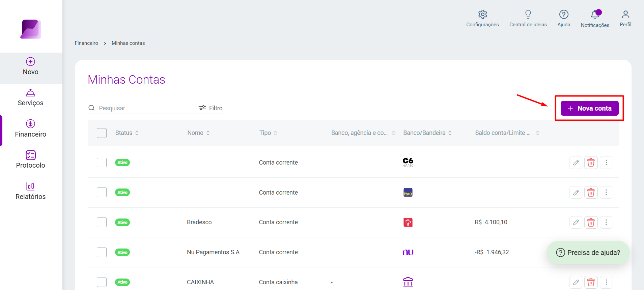Delete the CAIXINHA account
Image resolution: width=644 pixels, height=291 pixels.
(591, 282)
